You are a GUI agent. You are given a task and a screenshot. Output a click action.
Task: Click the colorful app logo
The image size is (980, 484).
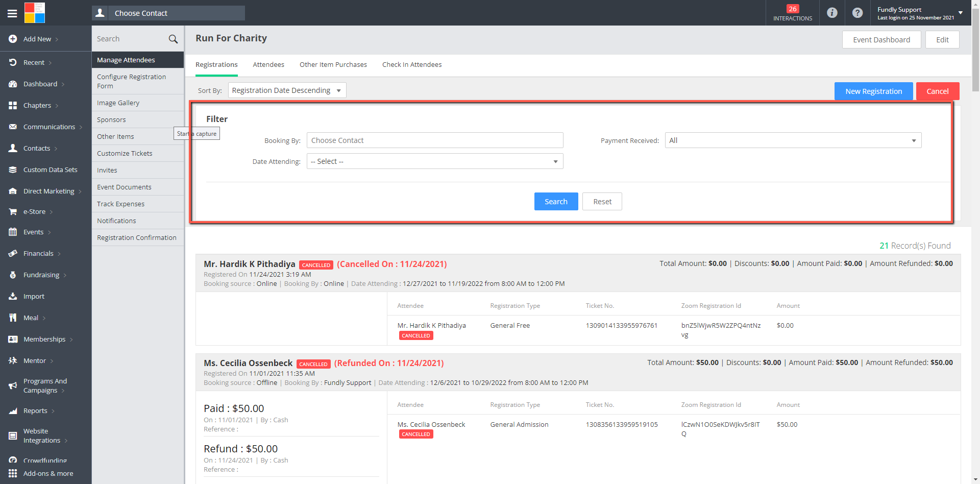(x=35, y=13)
